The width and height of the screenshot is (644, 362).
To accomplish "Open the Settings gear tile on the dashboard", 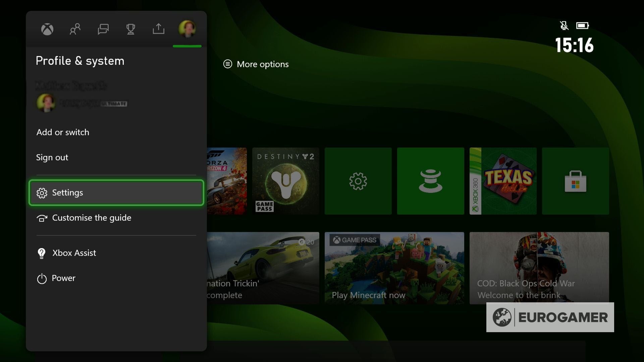I will point(358,181).
